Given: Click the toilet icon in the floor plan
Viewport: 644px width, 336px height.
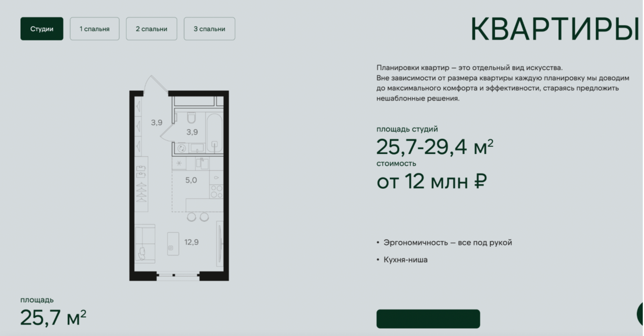Looking at the screenshot, I should (191, 118).
